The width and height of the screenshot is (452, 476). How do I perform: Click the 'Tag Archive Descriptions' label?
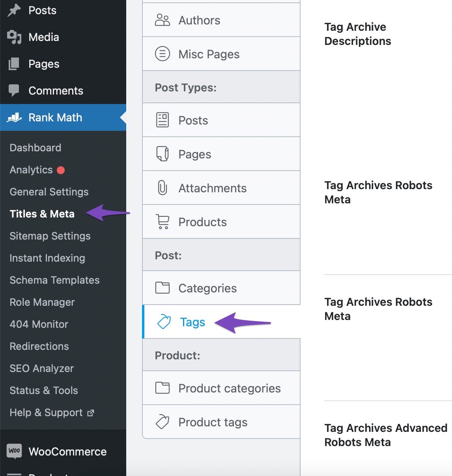pyautogui.click(x=358, y=34)
